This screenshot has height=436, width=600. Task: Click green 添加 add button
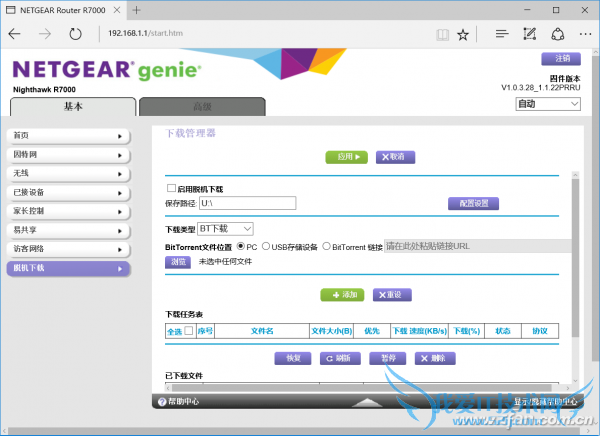(x=342, y=295)
